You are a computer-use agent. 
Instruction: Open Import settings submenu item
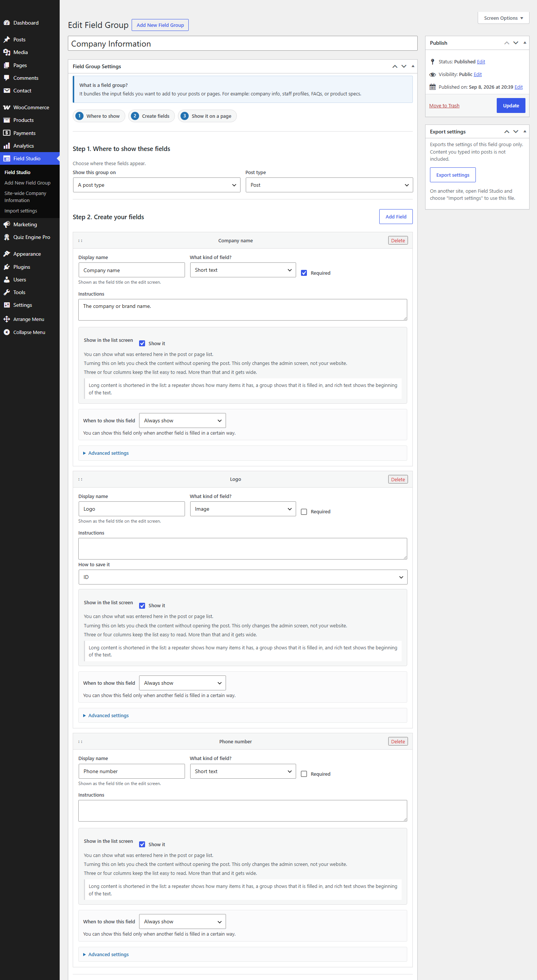click(21, 211)
